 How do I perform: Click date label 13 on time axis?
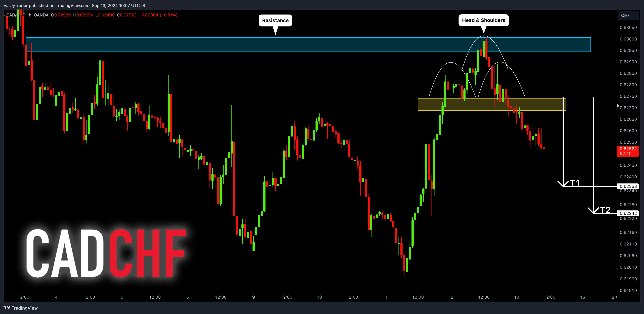click(516, 297)
